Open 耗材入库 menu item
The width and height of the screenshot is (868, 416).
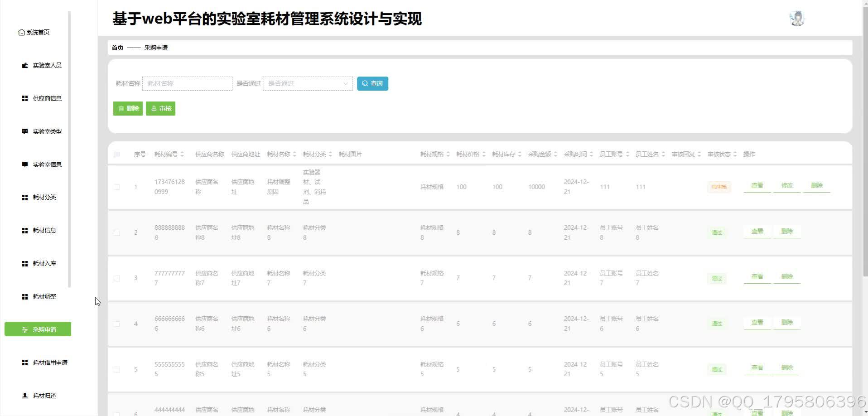(x=44, y=264)
